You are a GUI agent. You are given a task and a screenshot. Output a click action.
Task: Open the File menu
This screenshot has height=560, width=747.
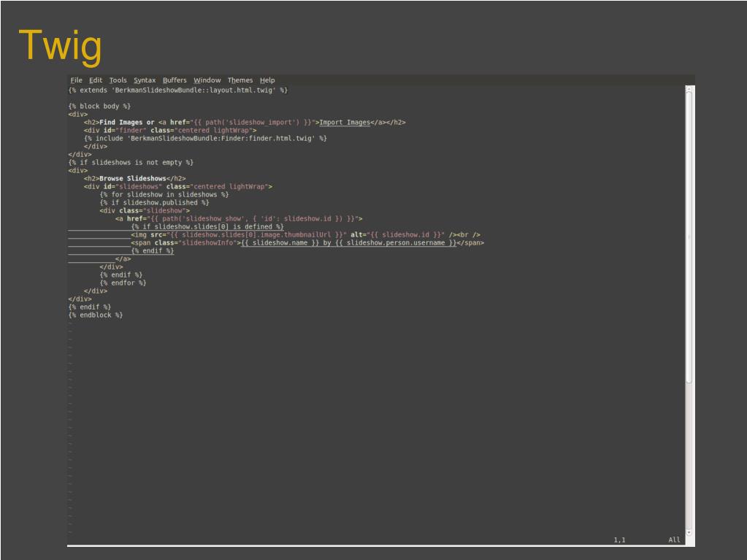pyautogui.click(x=76, y=80)
